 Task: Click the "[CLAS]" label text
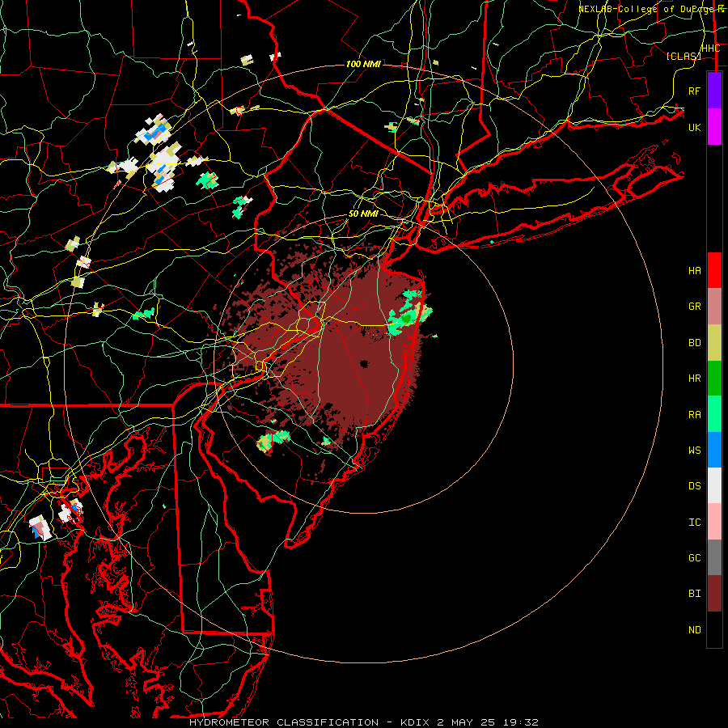(x=684, y=56)
